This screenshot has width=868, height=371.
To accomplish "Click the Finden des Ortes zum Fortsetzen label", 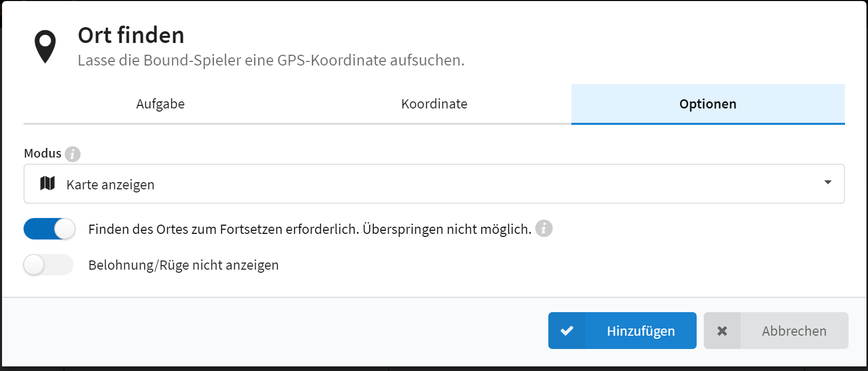I will [x=309, y=229].
